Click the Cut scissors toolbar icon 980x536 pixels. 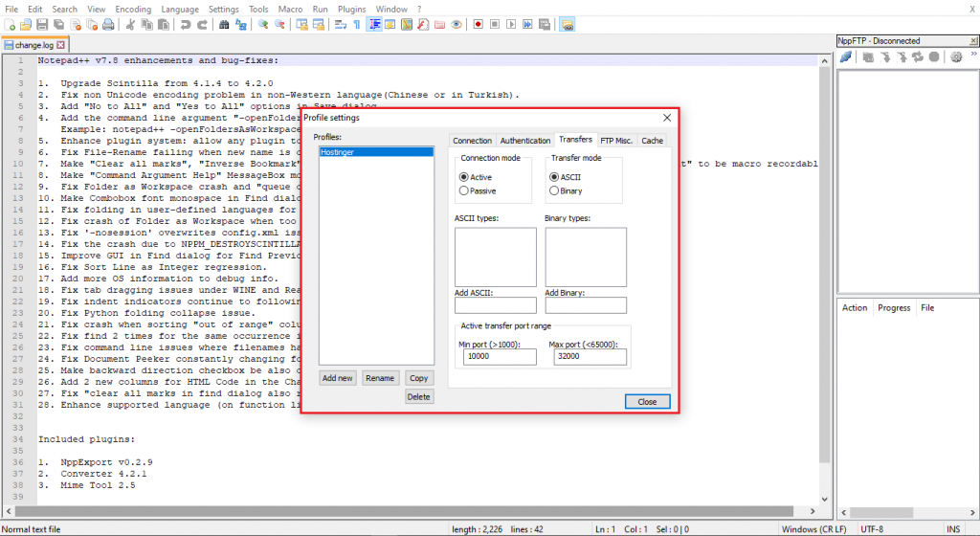(130, 24)
